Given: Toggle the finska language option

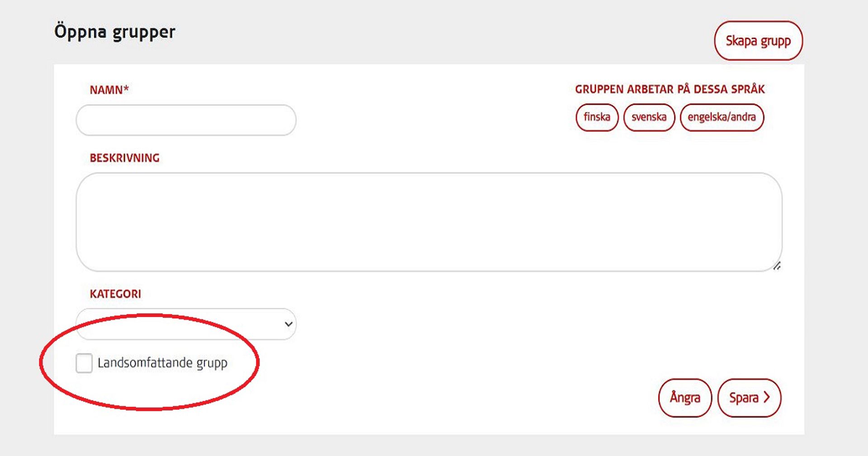Looking at the screenshot, I should click(x=597, y=117).
